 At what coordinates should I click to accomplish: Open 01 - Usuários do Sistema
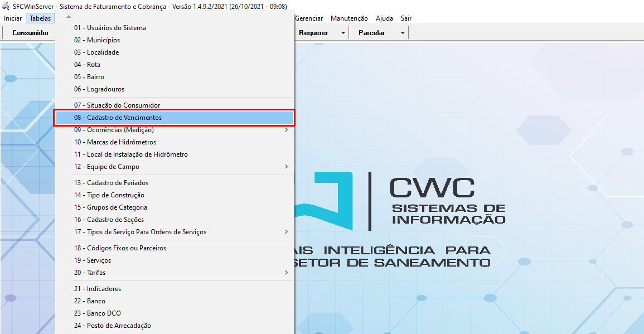pyautogui.click(x=110, y=28)
